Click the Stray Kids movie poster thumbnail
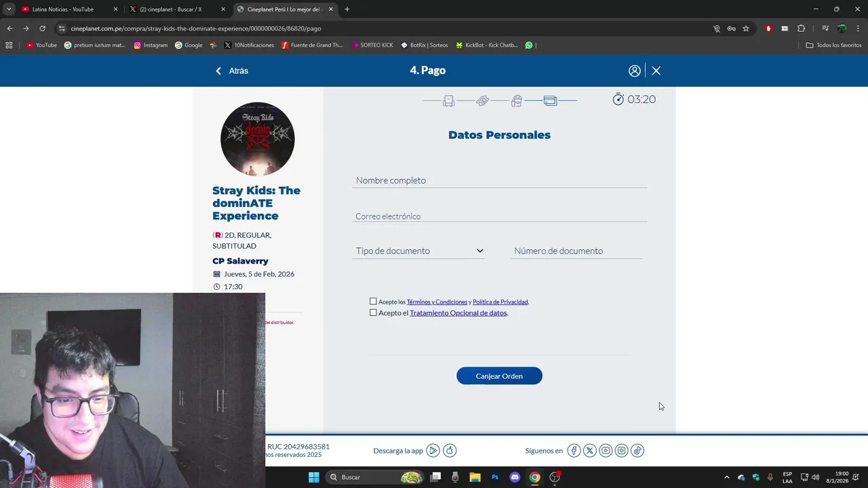 tap(258, 139)
